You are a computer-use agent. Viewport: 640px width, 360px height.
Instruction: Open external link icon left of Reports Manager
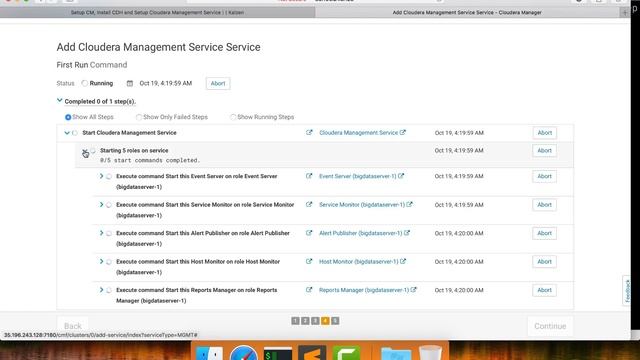[x=309, y=290]
